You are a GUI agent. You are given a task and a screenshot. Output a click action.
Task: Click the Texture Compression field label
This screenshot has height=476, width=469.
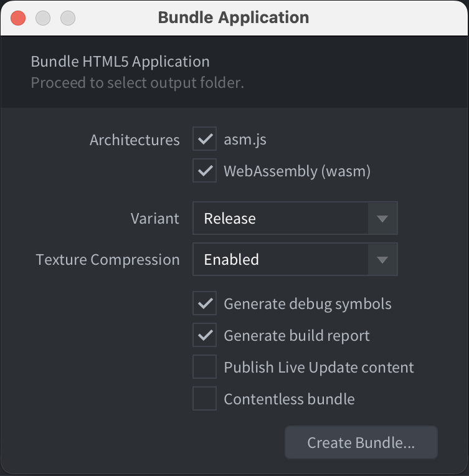point(108,260)
